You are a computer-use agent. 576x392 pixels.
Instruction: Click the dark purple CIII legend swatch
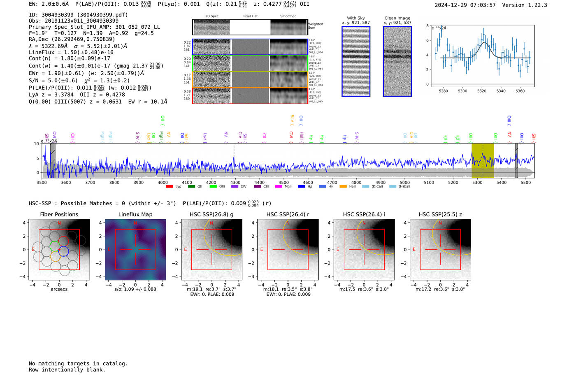point(258,187)
